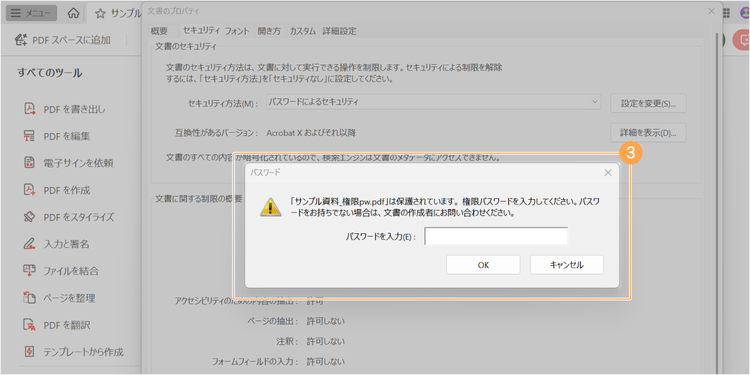Confirm the password with OK
The width and height of the screenshot is (750, 375).
tap(483, 265)
